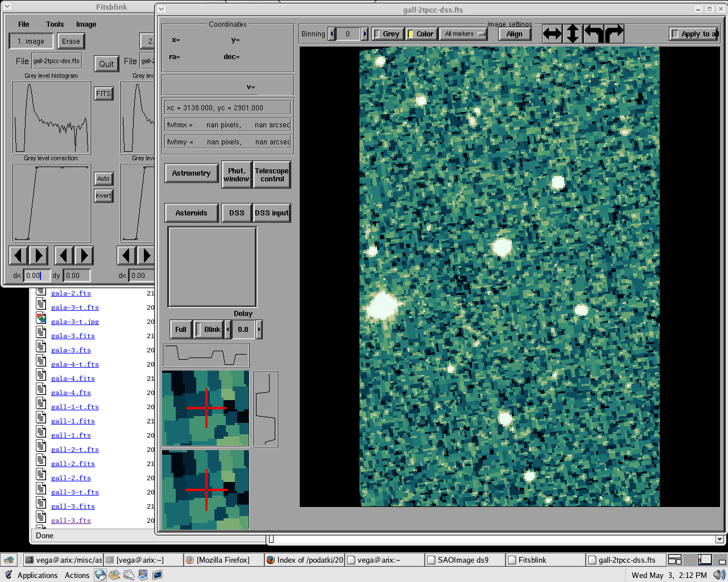This screenshot has height=582, width=728.
Task: Open the gall-3.fts link
Action: 71,521
